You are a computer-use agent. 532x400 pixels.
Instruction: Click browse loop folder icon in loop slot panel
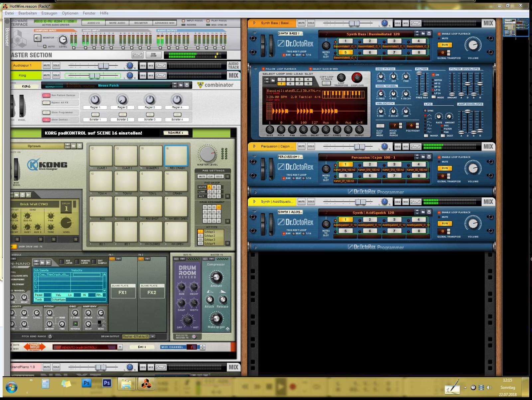pos(273,80)
